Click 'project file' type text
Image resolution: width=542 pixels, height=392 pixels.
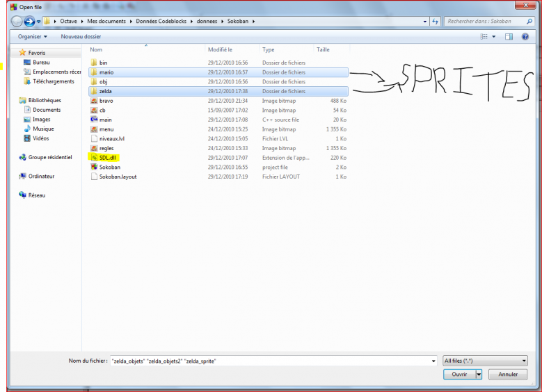[275, 168]
